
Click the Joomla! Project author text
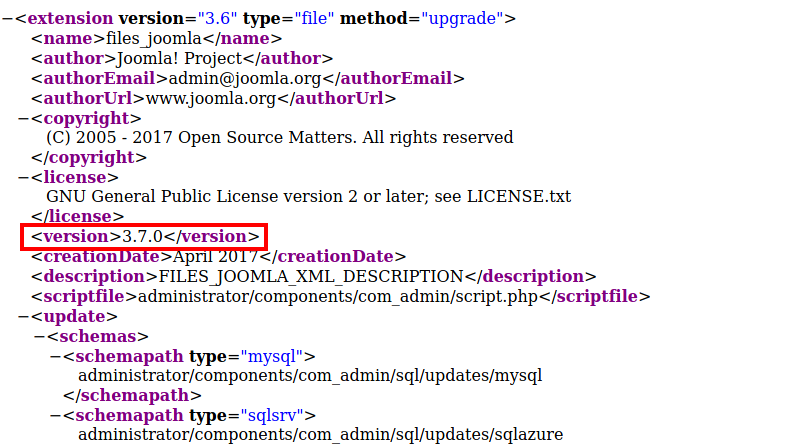[x=180, y=59]
